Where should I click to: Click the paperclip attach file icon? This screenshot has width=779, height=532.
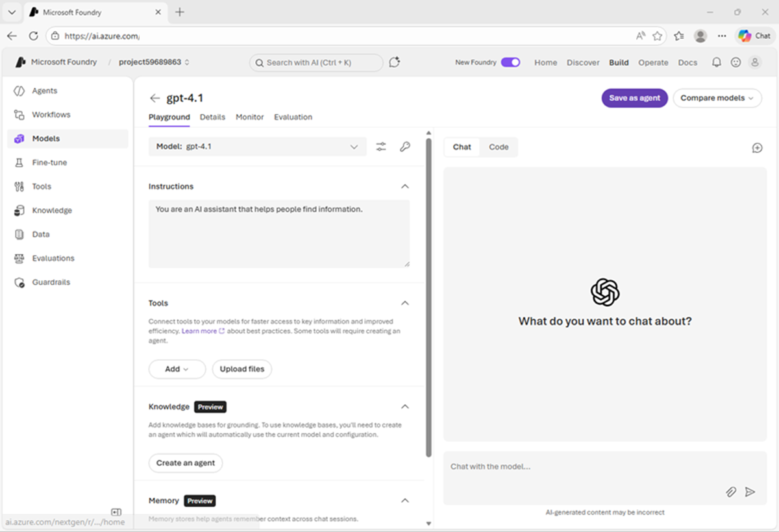[x=731, y=492]
